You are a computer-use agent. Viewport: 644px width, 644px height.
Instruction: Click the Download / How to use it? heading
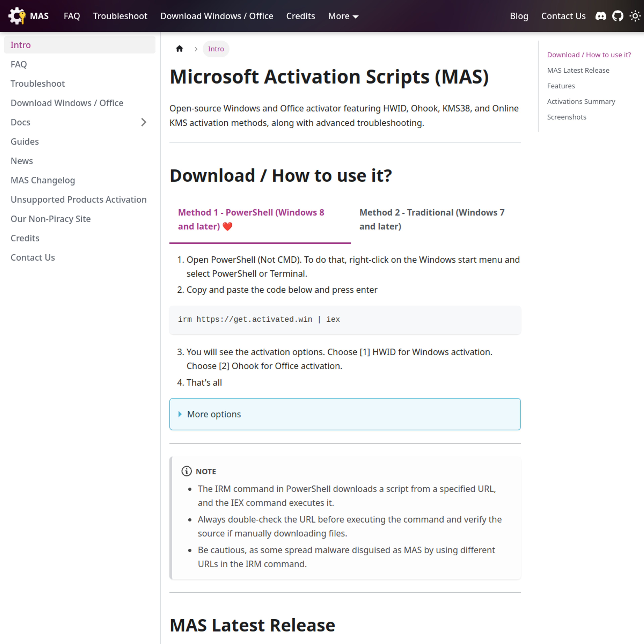[x=281, y=176]
